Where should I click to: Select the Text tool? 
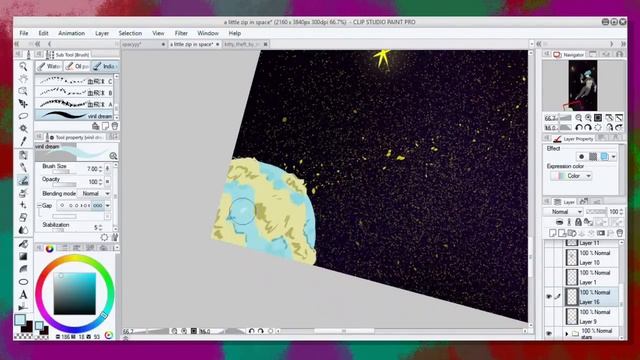click(x=23, y=294)
